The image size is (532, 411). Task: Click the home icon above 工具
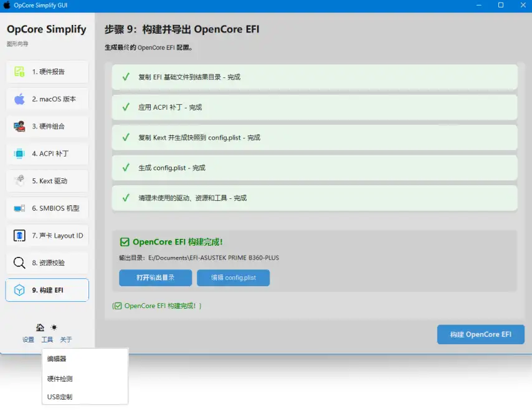tap(40, 327)
